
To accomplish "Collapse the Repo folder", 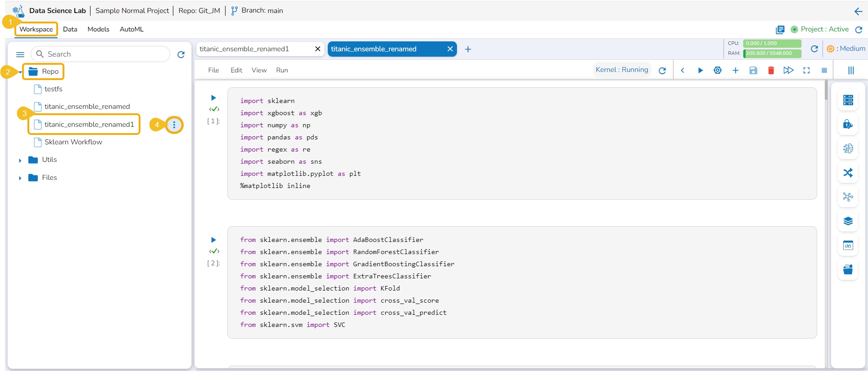I will pyautogui.click(x=20, y=72).
